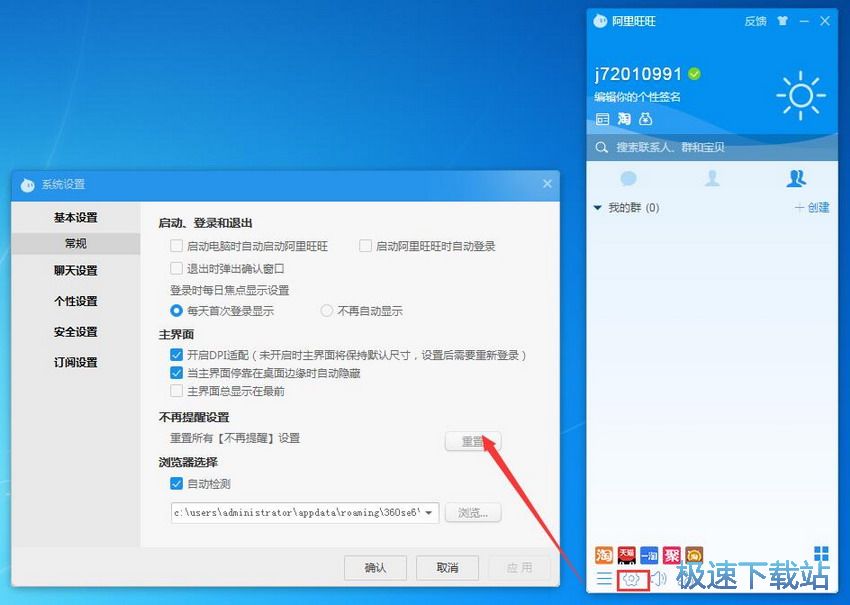The width and height of the screenshot is (850, 605).
Task: Uncheck browser 自动检测 checkbox
Action: 176,484
